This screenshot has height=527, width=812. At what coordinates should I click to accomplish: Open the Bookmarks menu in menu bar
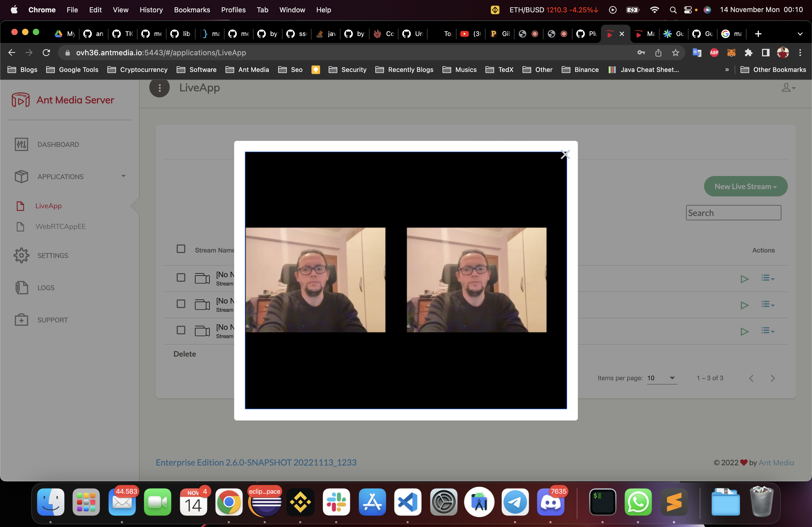[x=192, y=10]
